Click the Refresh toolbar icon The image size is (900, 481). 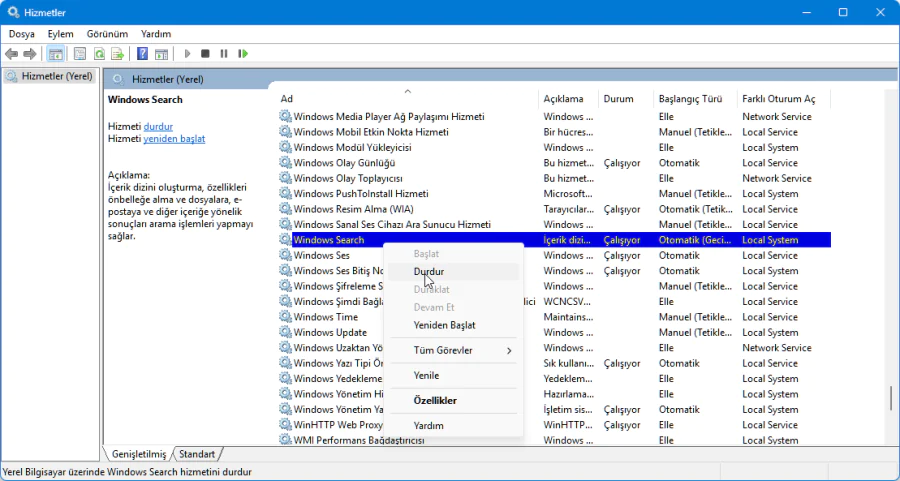(x=99, y=54)
